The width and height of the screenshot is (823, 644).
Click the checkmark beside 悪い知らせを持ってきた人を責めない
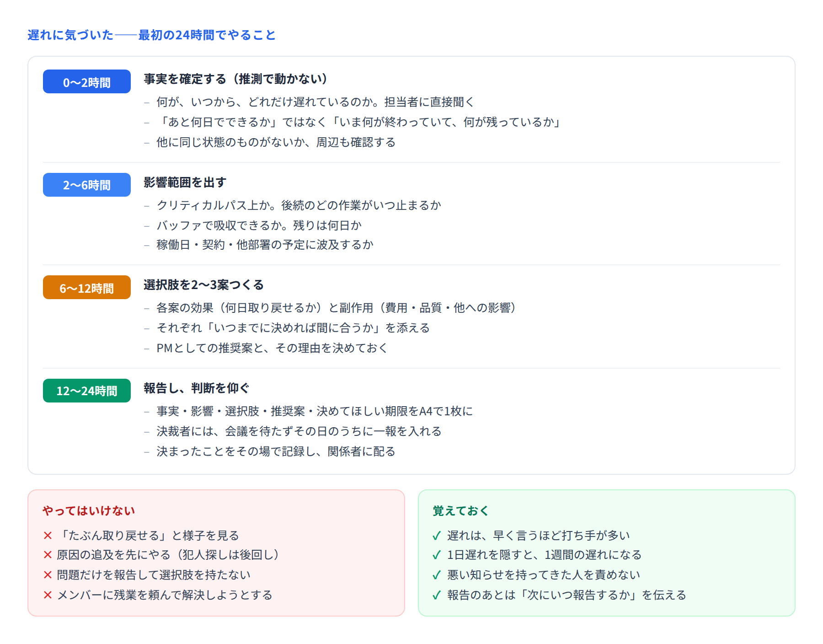[437, 575]
